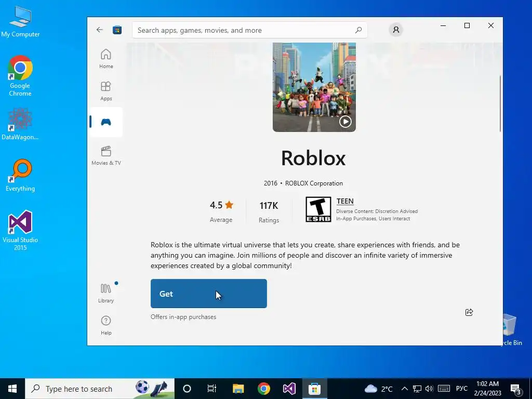Click the Roblox title heading
The image size is (532, 399).
[x=313, y=158]
